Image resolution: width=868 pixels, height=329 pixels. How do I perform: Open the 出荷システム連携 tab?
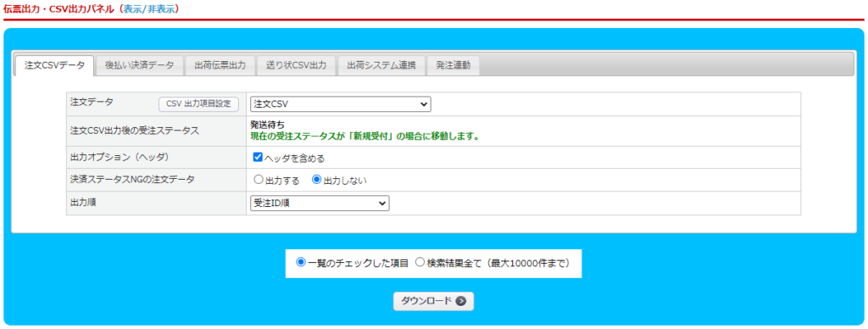[381, 65]
